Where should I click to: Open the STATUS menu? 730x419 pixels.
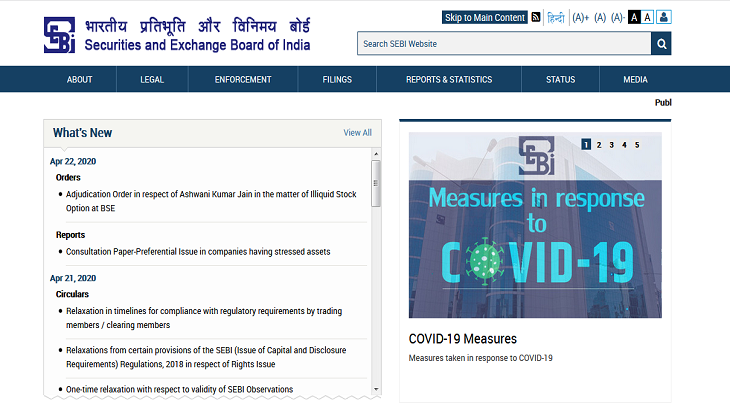click(561, 80)
